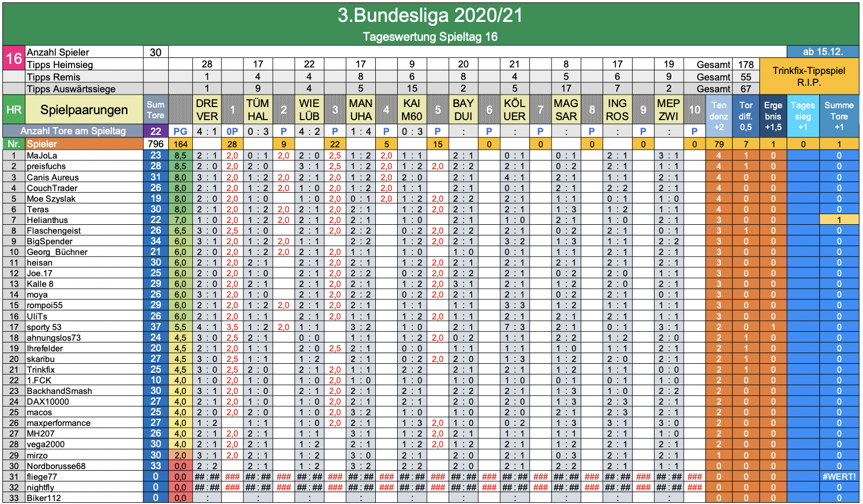Click player name 'Biker112'
This screenshot has height=504, width=863.
[44, 497]
